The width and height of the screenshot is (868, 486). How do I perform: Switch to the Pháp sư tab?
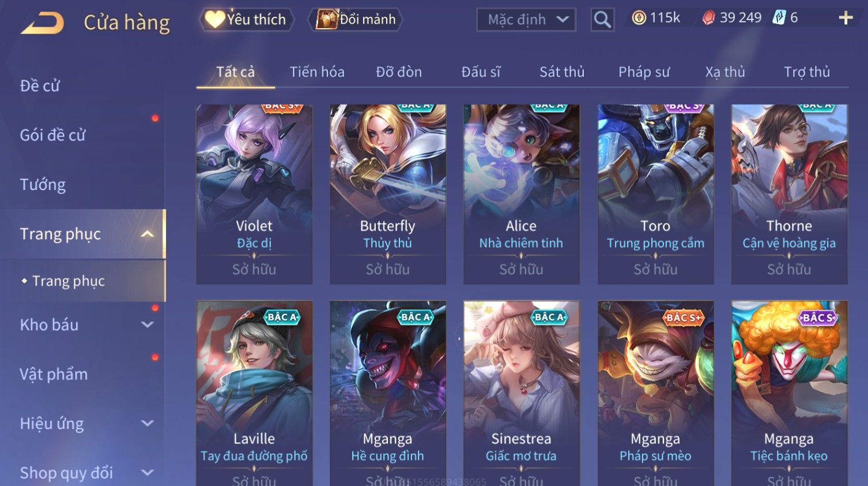pos(644,72)
